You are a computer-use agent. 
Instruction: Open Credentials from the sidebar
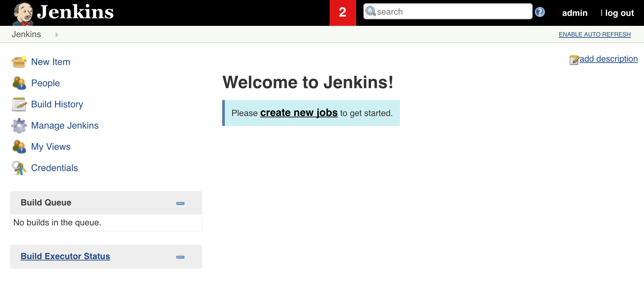pyautogui.click(x=54, y=168)
